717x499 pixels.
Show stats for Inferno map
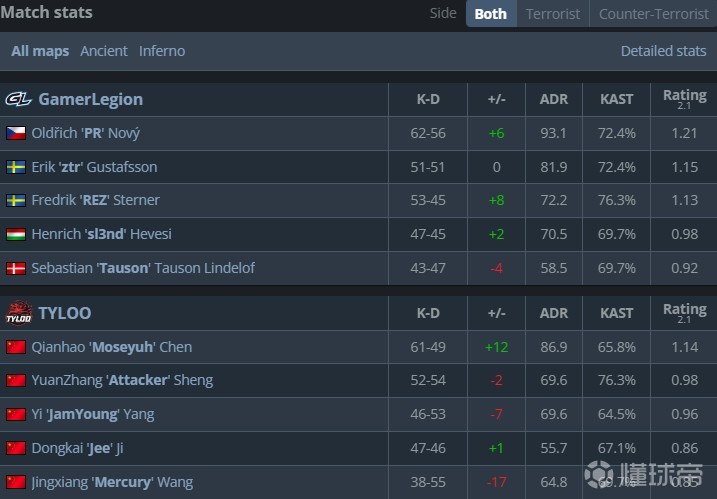pyautogui.click(x=162, y=51)
